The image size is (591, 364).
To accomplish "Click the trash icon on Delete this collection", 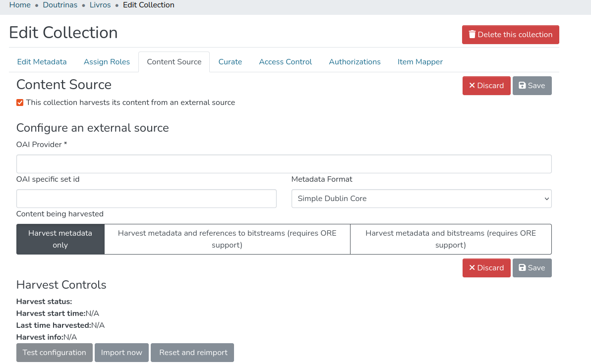I will [472, 35].
